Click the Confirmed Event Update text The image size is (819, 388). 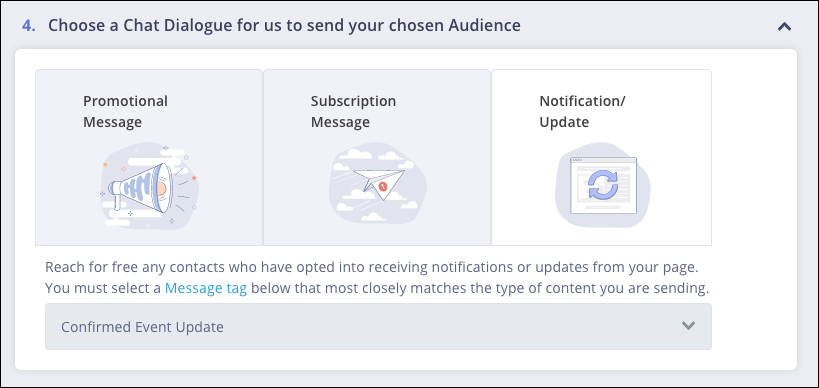coord(142,327)
